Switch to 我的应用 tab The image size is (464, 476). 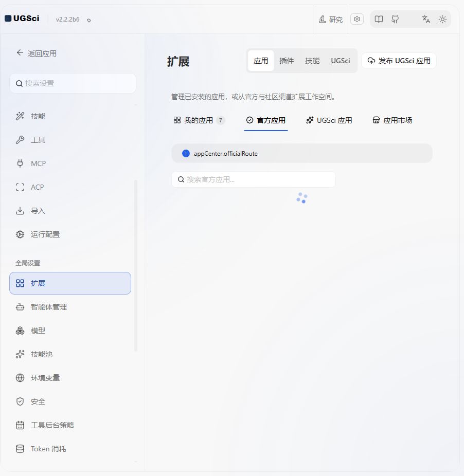pyautogui.click(x=199, y=120)
